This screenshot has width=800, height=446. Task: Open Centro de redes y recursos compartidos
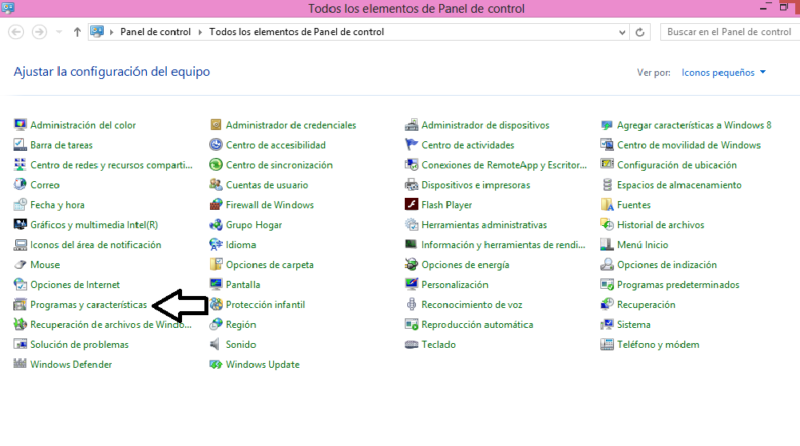(x=111, y=165)
